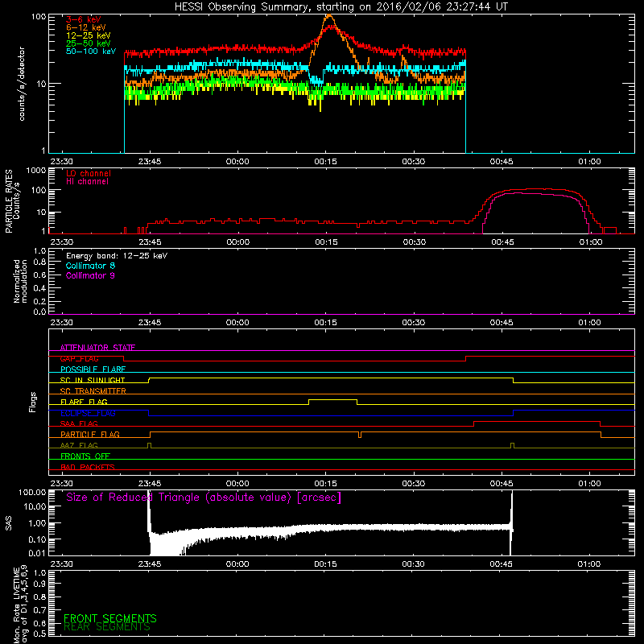Click the counts/s/detector axis label

click(x=22, y=84)
